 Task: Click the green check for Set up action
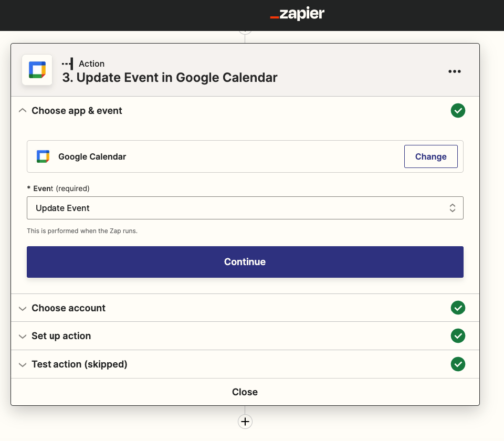pos(458,336)
